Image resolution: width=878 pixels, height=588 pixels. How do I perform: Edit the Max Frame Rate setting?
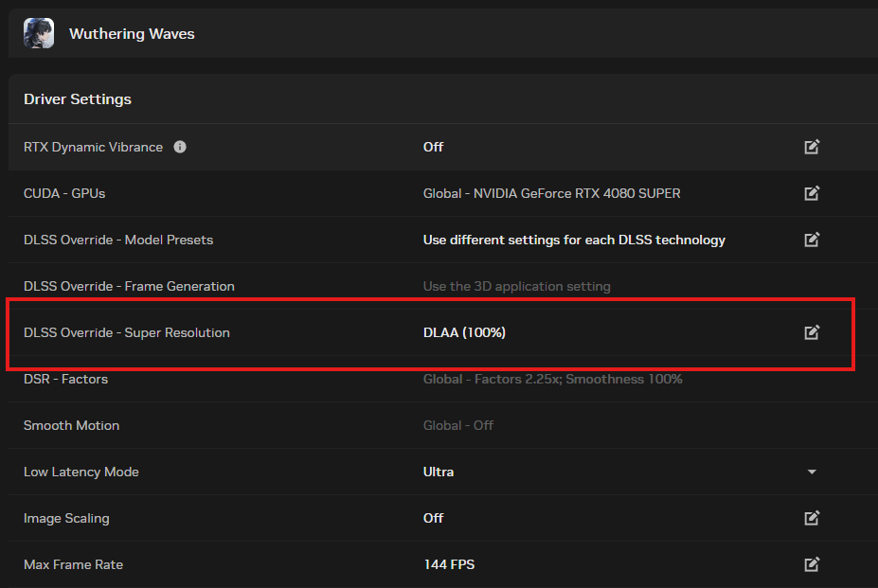[x=812, y=564]
